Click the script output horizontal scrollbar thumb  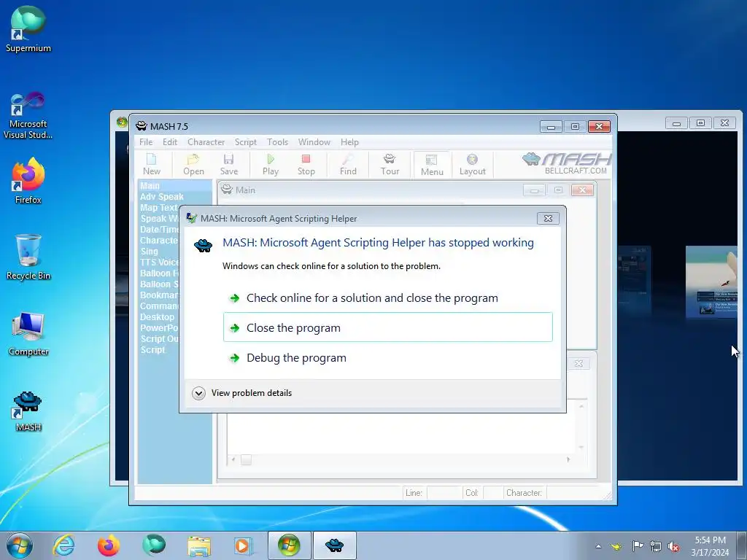246,459
